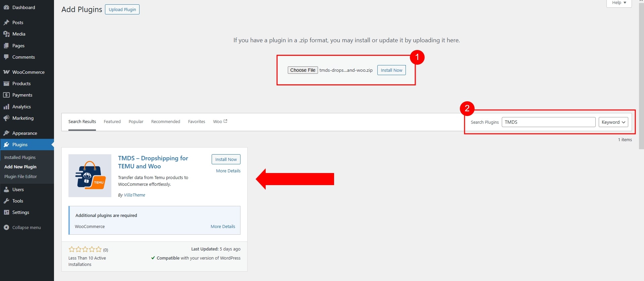The image size is (644, 281).
Task: Click the Posts pin icon
Action: click(x=6, y=22)
